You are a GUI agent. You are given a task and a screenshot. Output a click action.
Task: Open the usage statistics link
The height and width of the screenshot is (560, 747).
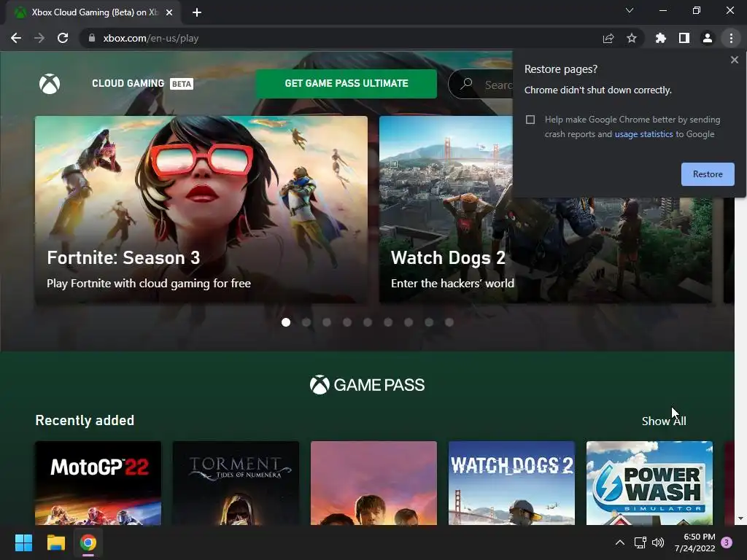pos(643,134)
